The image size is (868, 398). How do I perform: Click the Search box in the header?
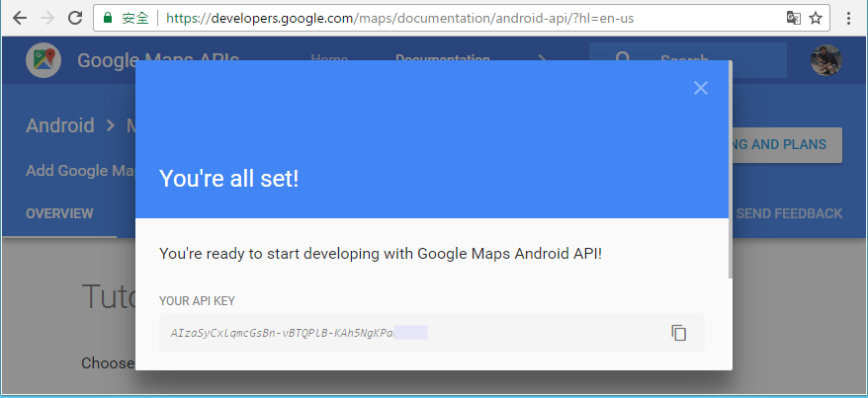[x=687, y=59]
